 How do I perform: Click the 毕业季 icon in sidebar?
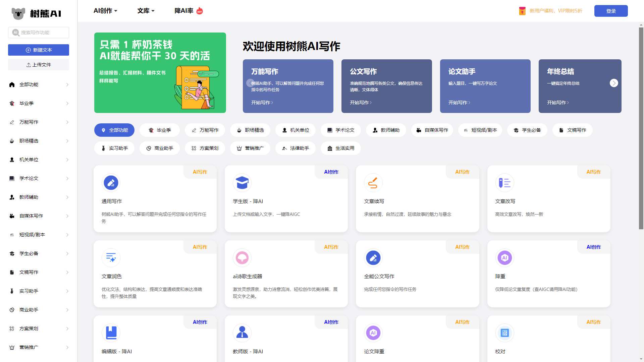point(12,103)
